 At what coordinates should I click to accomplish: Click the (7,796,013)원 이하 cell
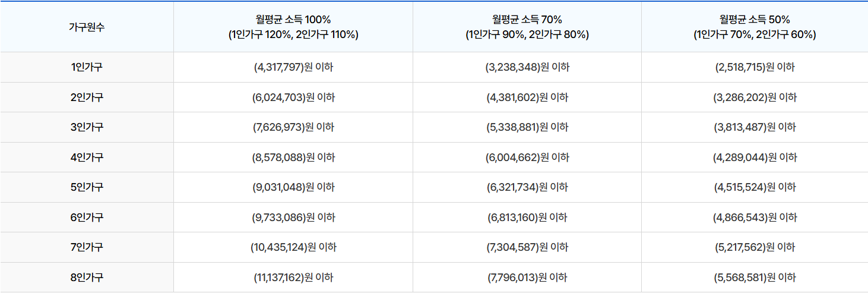point(527,278)
